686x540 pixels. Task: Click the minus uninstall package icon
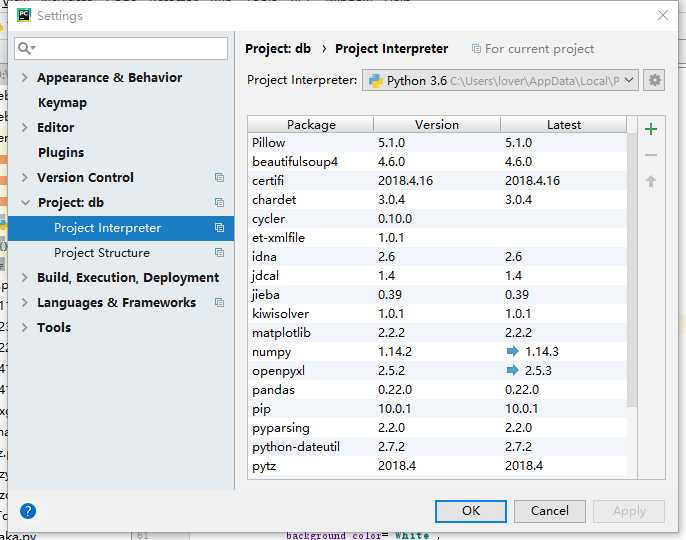(651, 155)
